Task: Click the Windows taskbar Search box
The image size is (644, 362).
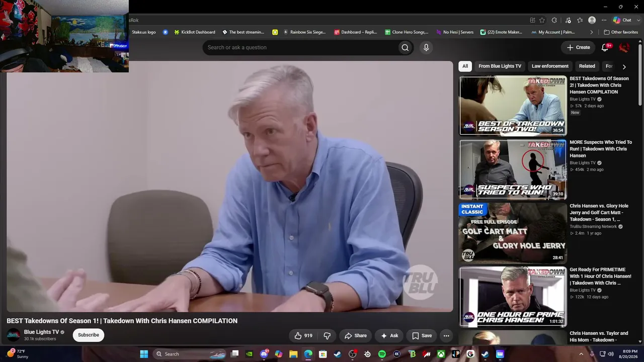Action: [190, 354]
